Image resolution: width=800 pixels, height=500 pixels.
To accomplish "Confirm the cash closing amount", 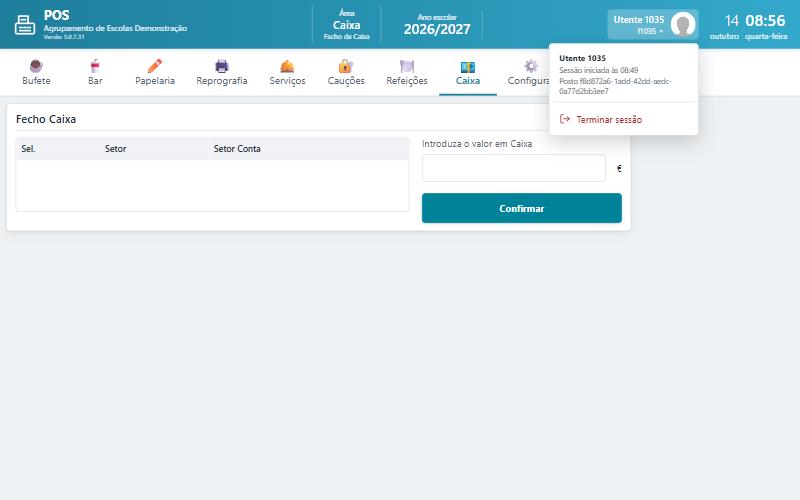I will coord(521,208).
